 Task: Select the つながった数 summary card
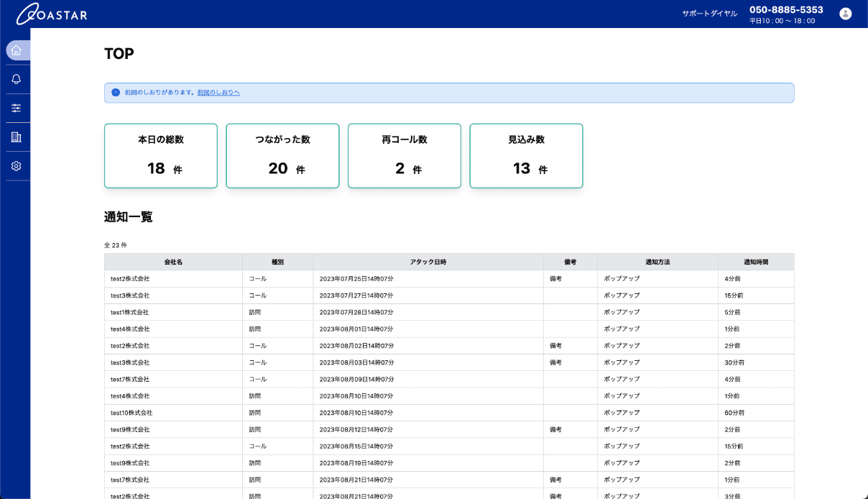coord(282,156)
